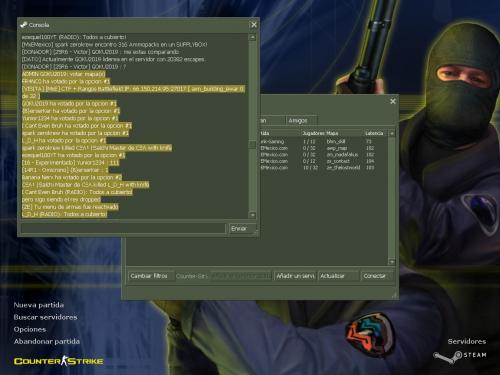Sort servers by Latencia column
Viewport: 500px width, 375px height.
pyautogui.click(x=375, y=133)
